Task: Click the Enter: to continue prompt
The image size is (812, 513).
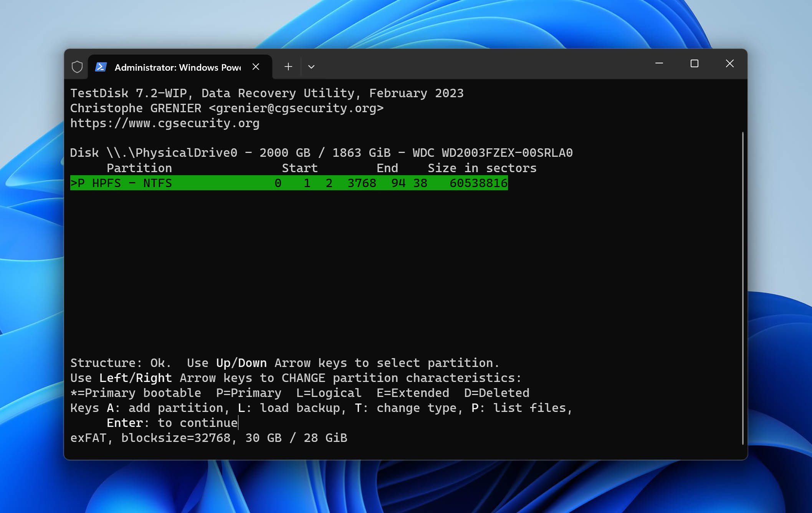Action: click(x=172, y=423)
